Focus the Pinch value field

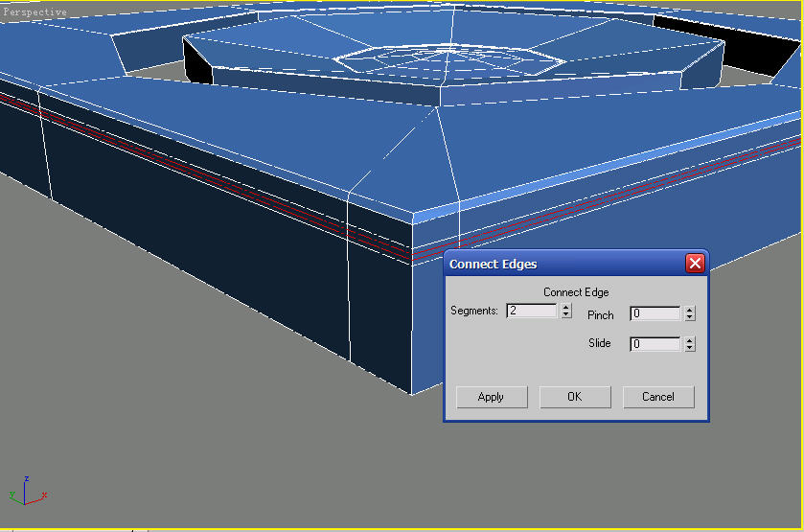click(655, 313)
